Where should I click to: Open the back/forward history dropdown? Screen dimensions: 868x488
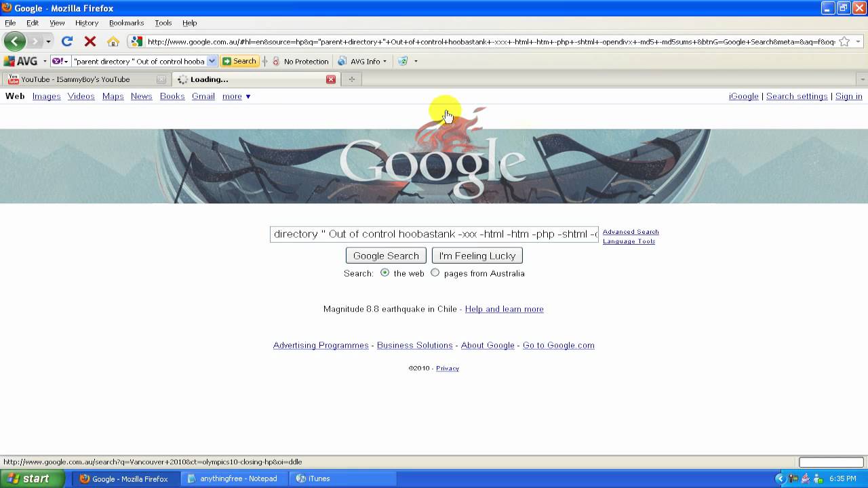(x=48, y=41)
